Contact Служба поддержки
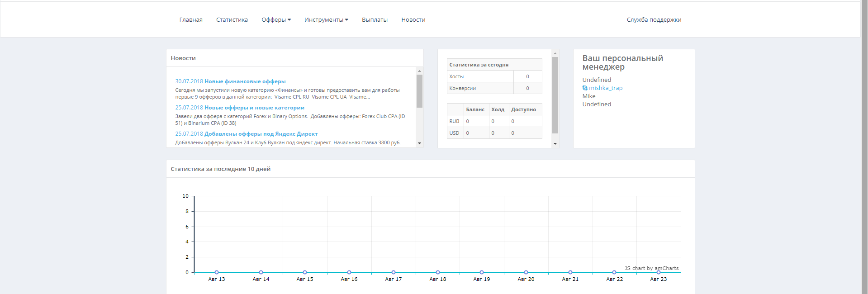 [654, 20]
